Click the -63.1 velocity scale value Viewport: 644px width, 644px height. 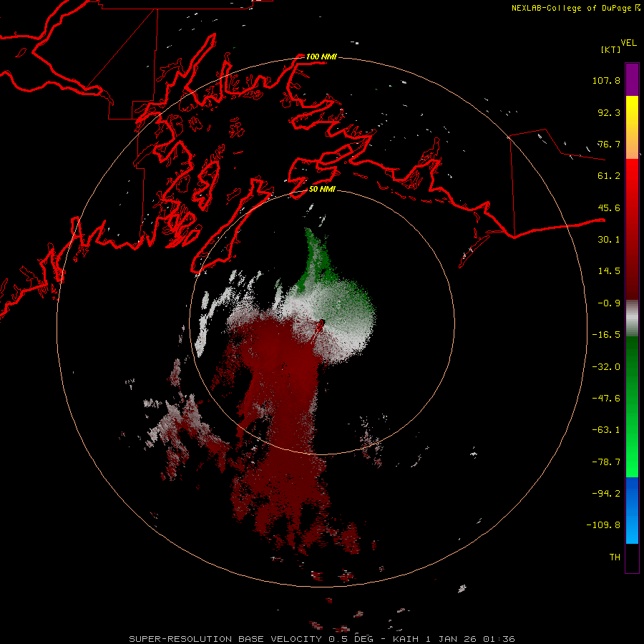tap(606, 430)
